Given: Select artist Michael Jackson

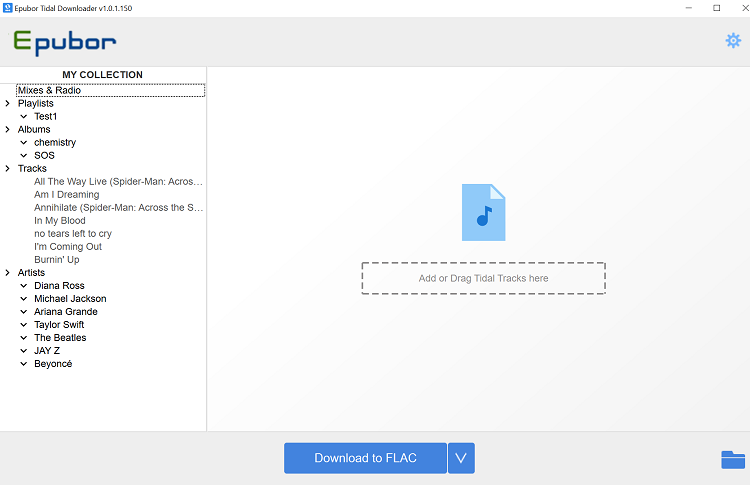Looking at the screenshot, I should point(70,298).
